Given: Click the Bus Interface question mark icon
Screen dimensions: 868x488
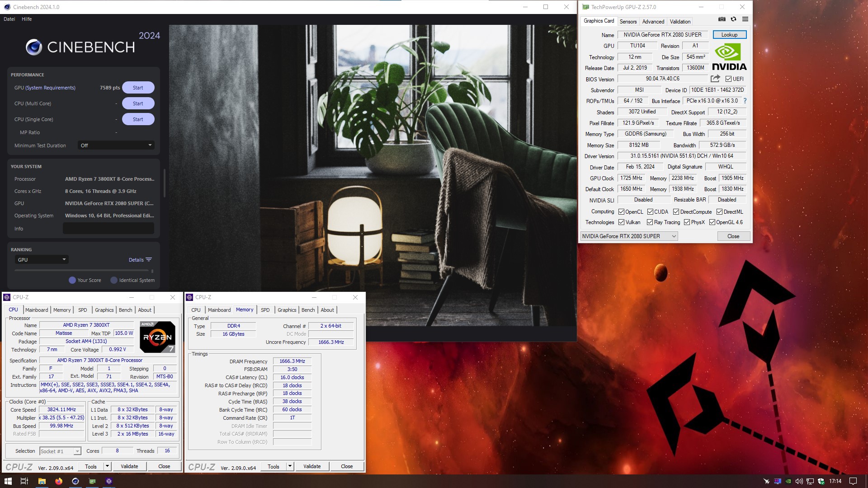Looking at the screenshot, I should pyautogui.click(x=745, y=101).
